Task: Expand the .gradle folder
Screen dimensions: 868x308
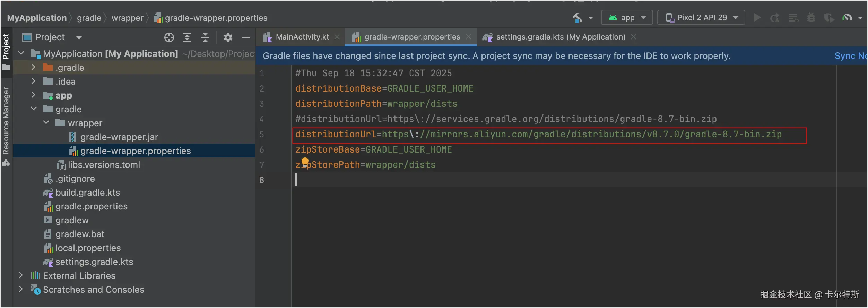Action: click(x=33, y=67)
